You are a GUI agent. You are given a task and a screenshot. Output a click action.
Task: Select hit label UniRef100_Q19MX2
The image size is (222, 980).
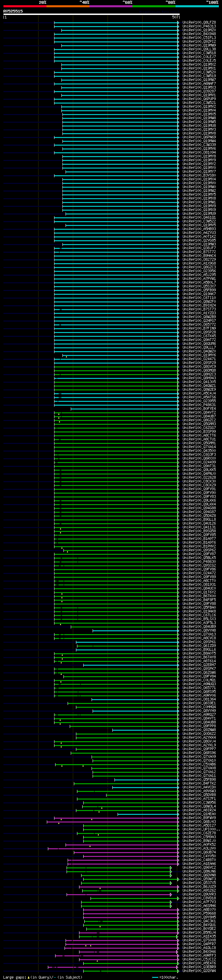tap(199, 64)
